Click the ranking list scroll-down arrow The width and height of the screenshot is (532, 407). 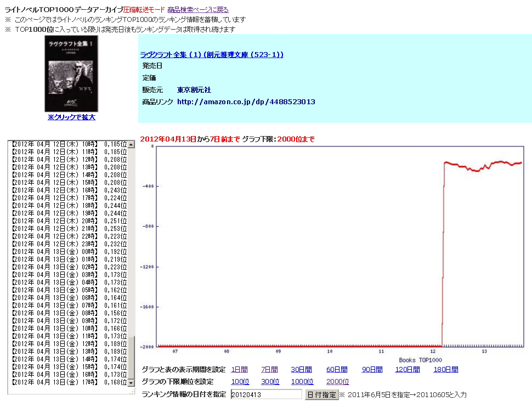131,382
